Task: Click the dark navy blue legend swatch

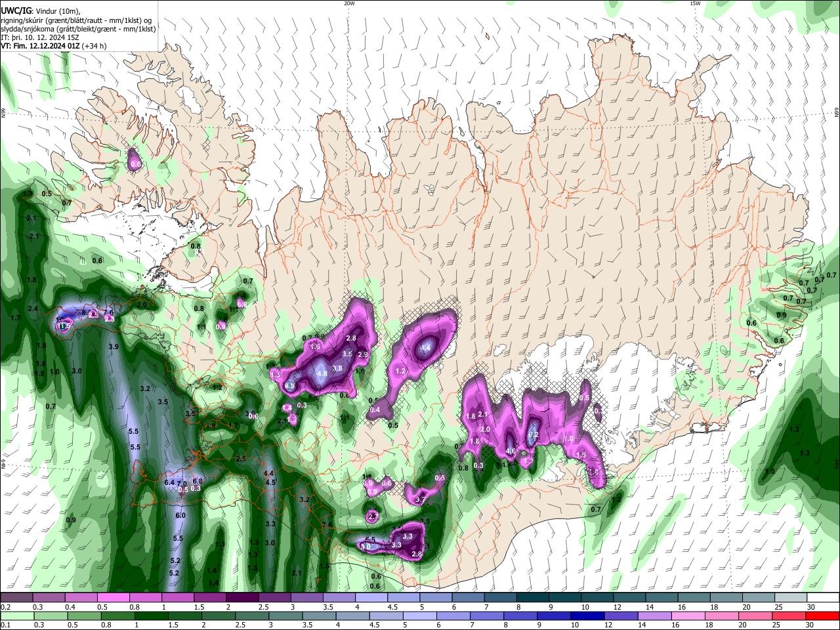Action: pos(587,616)
